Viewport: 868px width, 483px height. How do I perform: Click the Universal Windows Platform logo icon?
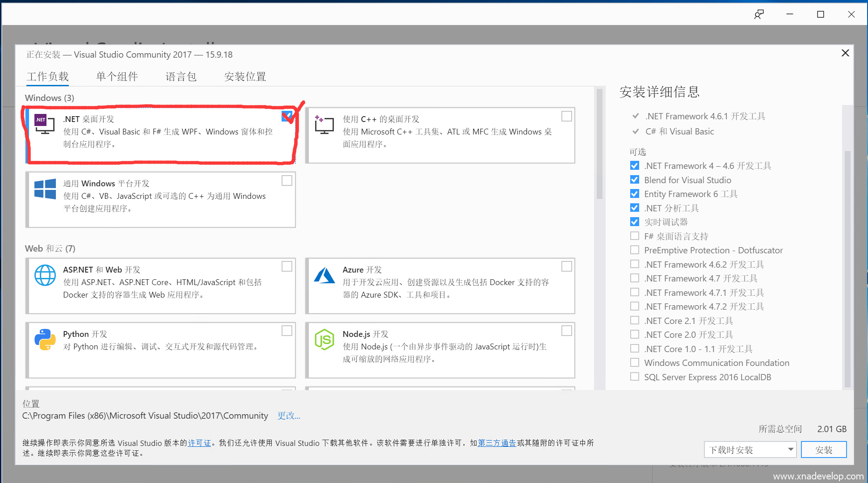[45, 189]
